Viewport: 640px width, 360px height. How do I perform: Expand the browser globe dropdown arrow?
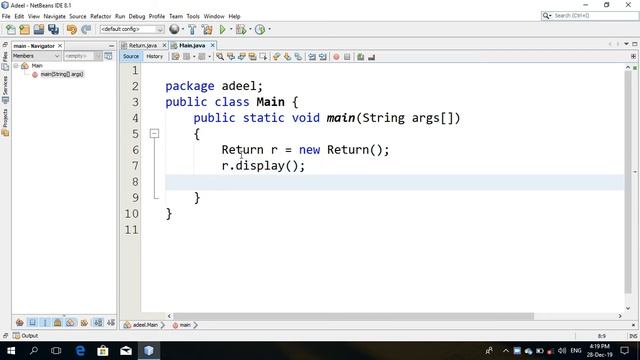click(x=182, y=29)
